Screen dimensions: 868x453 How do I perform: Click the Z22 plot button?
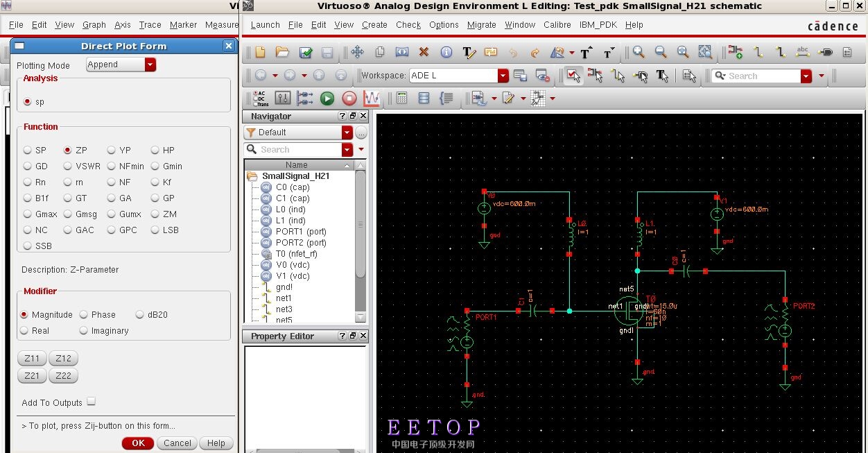(x=63, y=375)
